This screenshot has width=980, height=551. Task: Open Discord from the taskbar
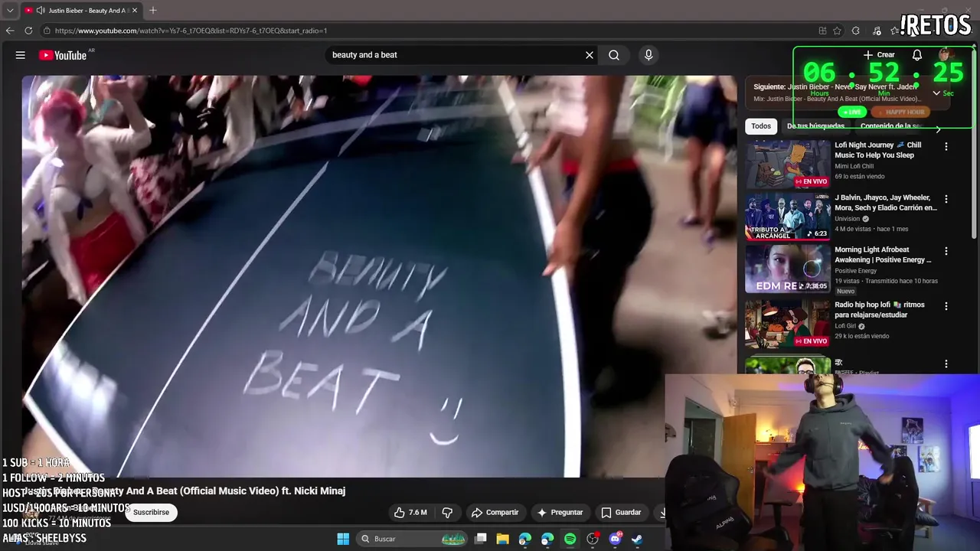coord(615,539)
